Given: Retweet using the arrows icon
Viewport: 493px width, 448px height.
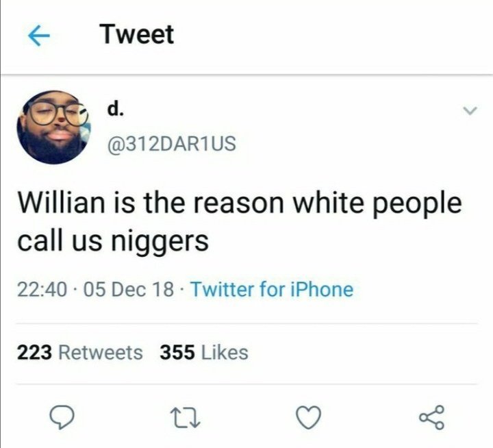Looking at the screenshot, I should [185, 418].
